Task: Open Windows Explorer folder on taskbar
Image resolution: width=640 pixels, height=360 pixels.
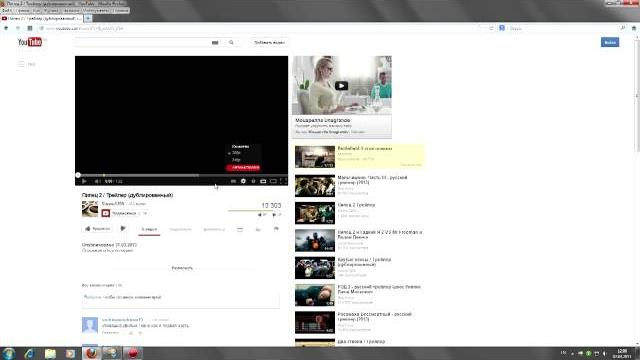Action: point(50,353)
